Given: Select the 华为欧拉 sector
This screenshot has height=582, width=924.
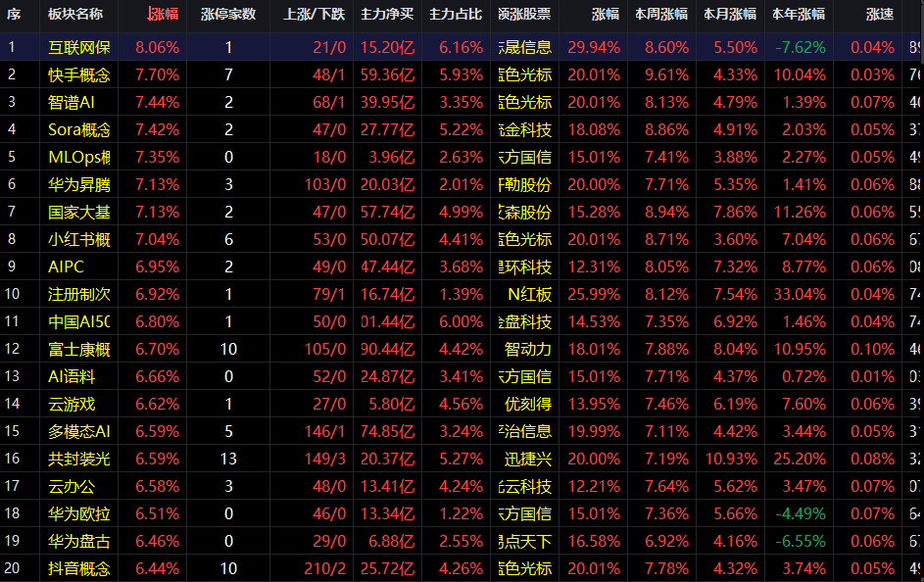Looking at the screenshot, I should pyautogui.click(x=79, y=513).
